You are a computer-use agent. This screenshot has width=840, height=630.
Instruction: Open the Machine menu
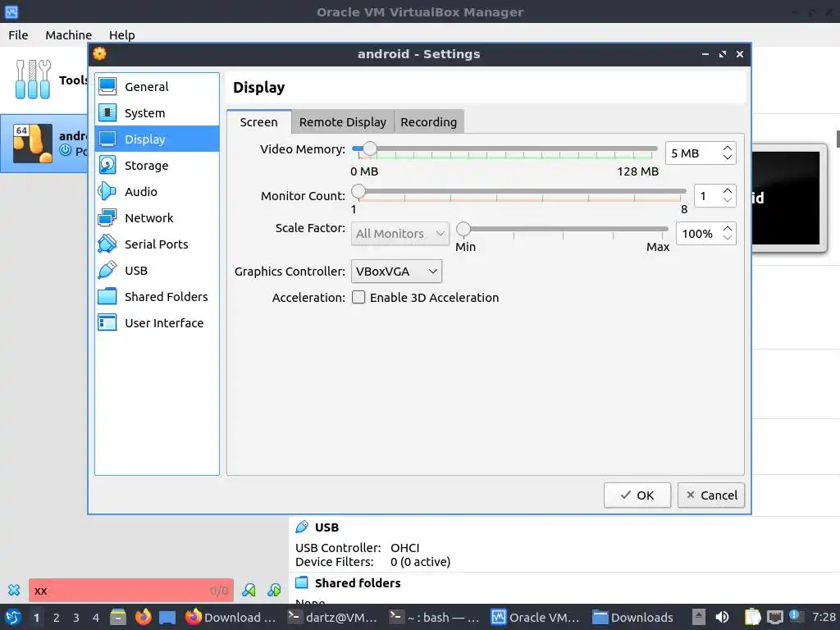pos(69,34)
